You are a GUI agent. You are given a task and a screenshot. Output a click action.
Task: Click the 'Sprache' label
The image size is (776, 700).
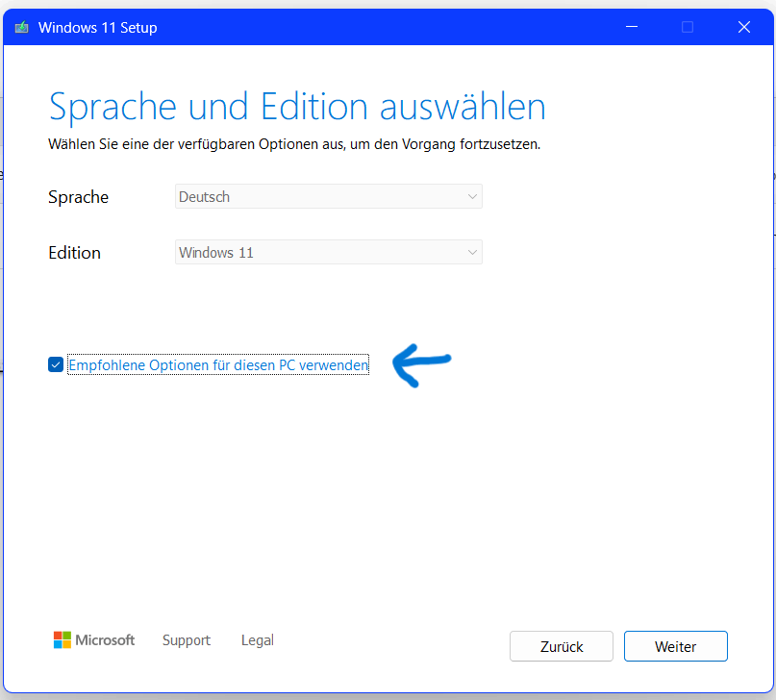tap(78, 197)
